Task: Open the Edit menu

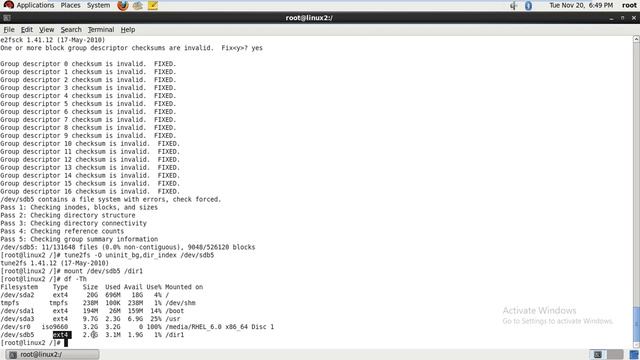Action: click(27, 30)
